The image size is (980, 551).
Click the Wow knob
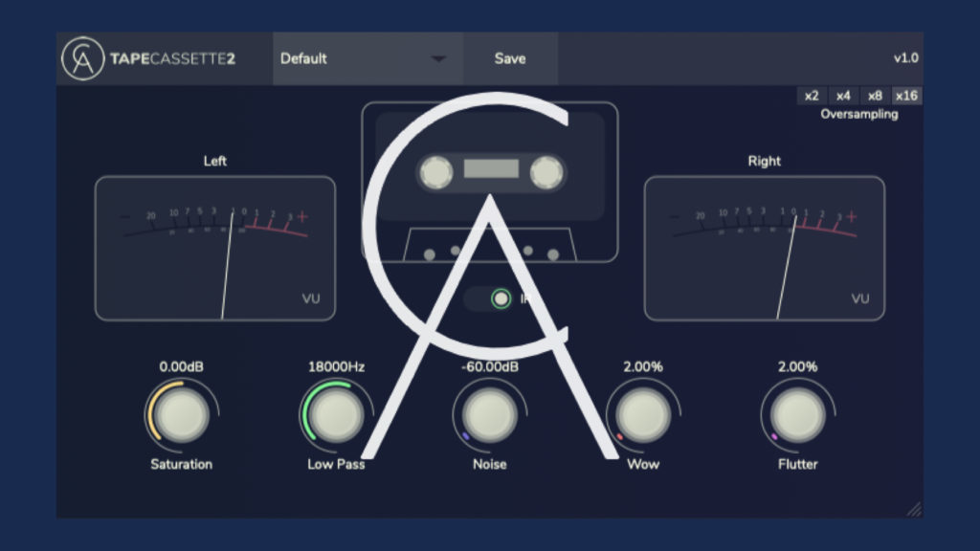pos(643,415)
